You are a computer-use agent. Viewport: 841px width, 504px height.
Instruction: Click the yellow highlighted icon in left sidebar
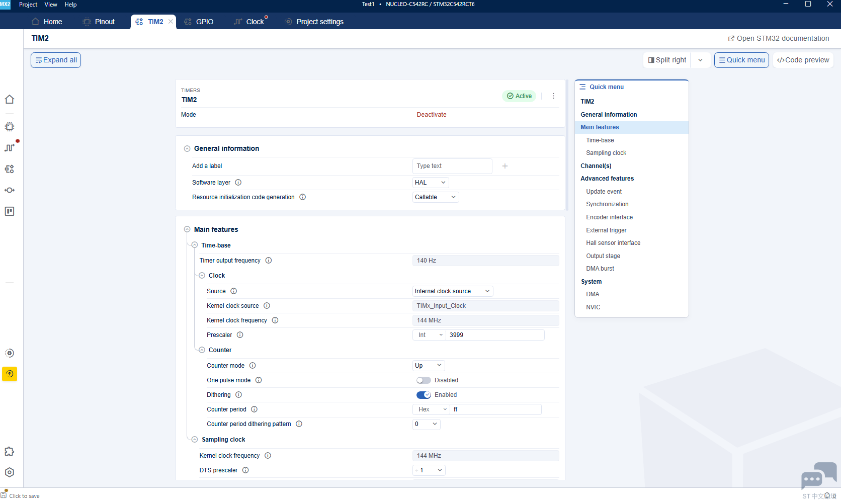click(x=10, y=374)
